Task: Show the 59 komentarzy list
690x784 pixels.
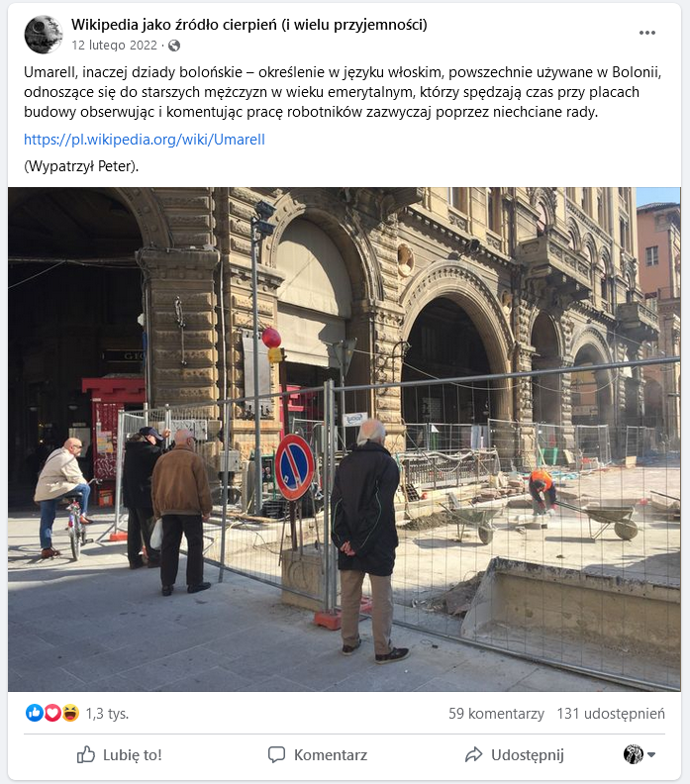Action: click(x=496, y=714)
